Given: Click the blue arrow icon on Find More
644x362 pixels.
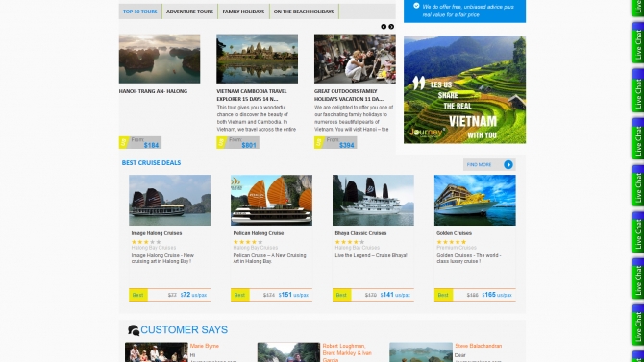Looking at the screenshot, I should (x=508, y=164).
